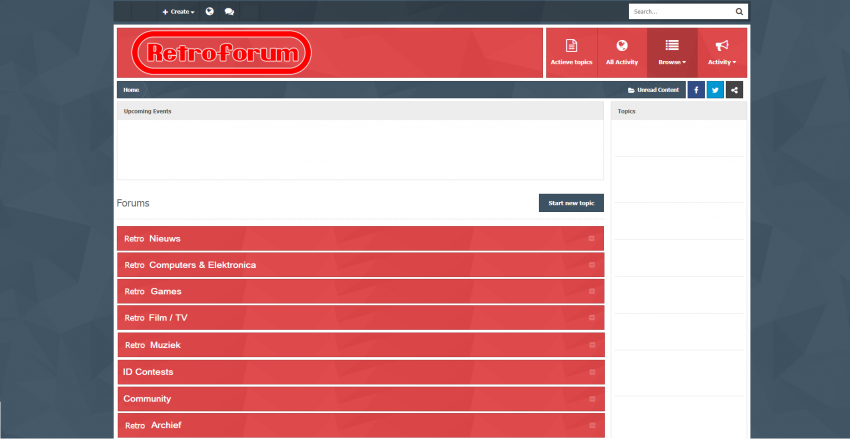Open the Activity dropdown with megaphone
850x439 pixels.
click(722, 52)
